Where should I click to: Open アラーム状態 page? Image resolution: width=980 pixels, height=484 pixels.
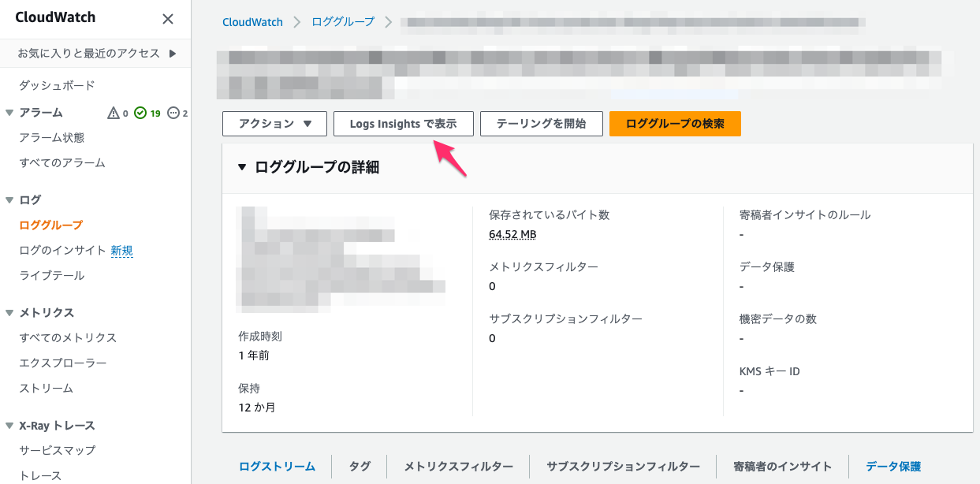(51, 138)
